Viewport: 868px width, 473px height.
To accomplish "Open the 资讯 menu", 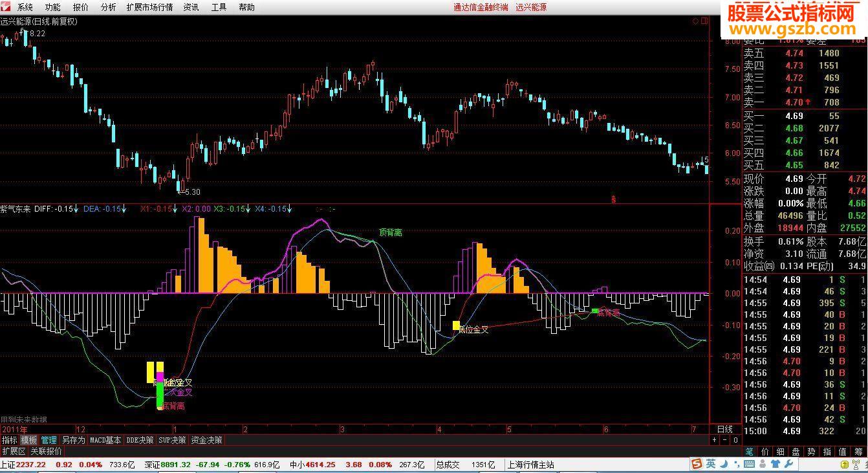I will [191, 7].
